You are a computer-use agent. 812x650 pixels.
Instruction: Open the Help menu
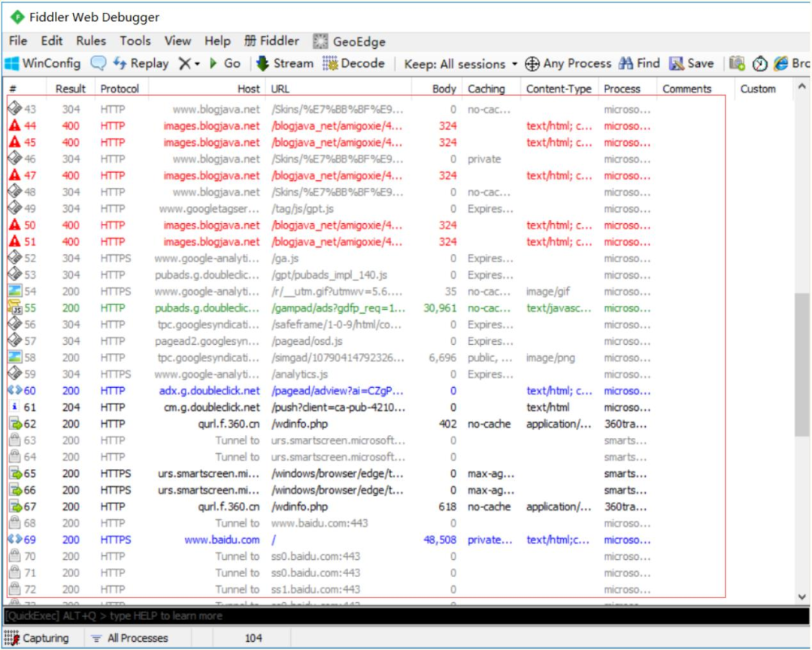tap(217, 41)
